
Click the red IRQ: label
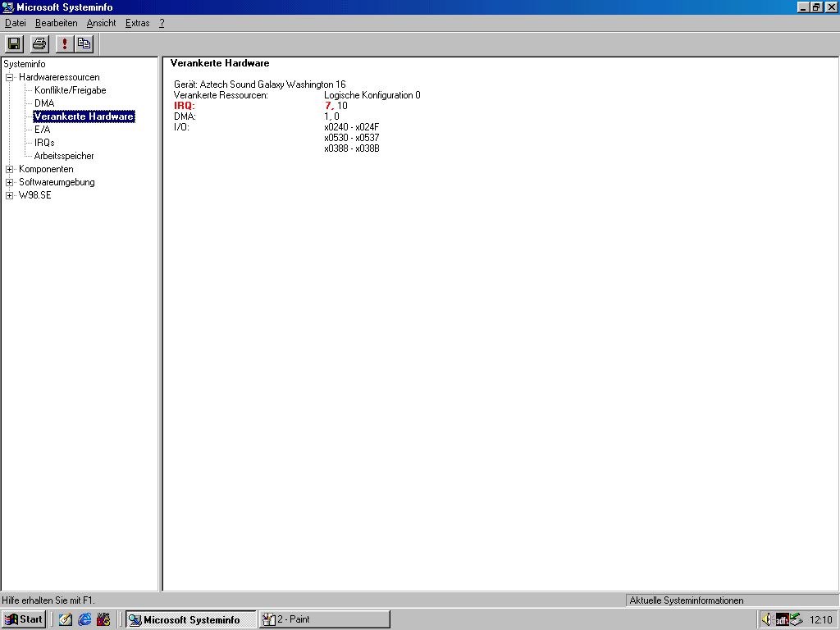(x=185, y=106)
